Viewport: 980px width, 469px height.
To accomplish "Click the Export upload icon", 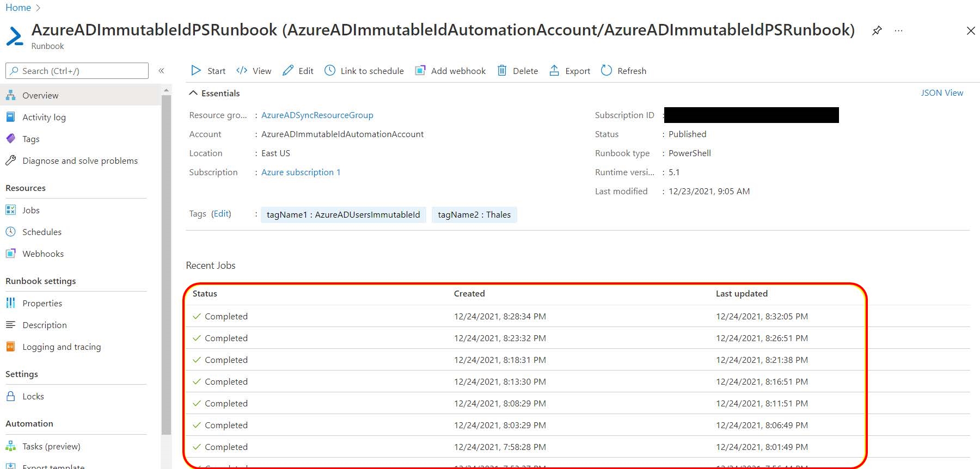I will point(554,71).
